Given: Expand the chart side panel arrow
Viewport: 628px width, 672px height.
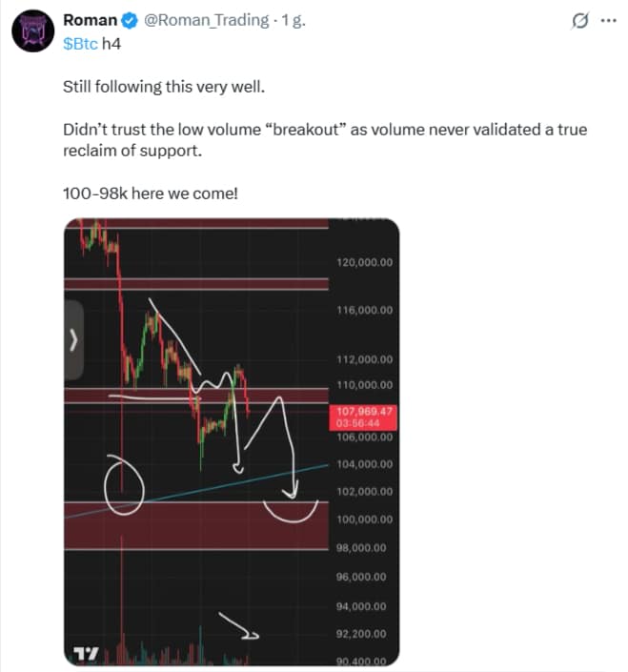Looking at the screenshot, I should tap(74, 340).
